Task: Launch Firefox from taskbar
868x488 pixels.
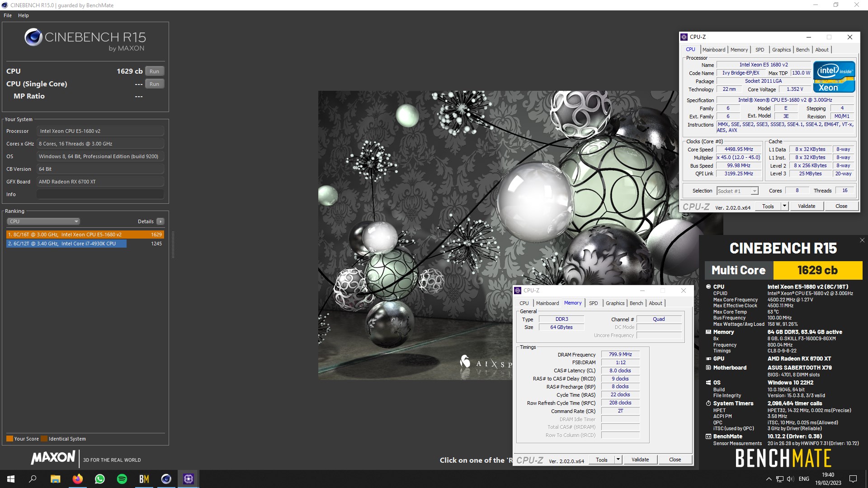Action: 77,479
